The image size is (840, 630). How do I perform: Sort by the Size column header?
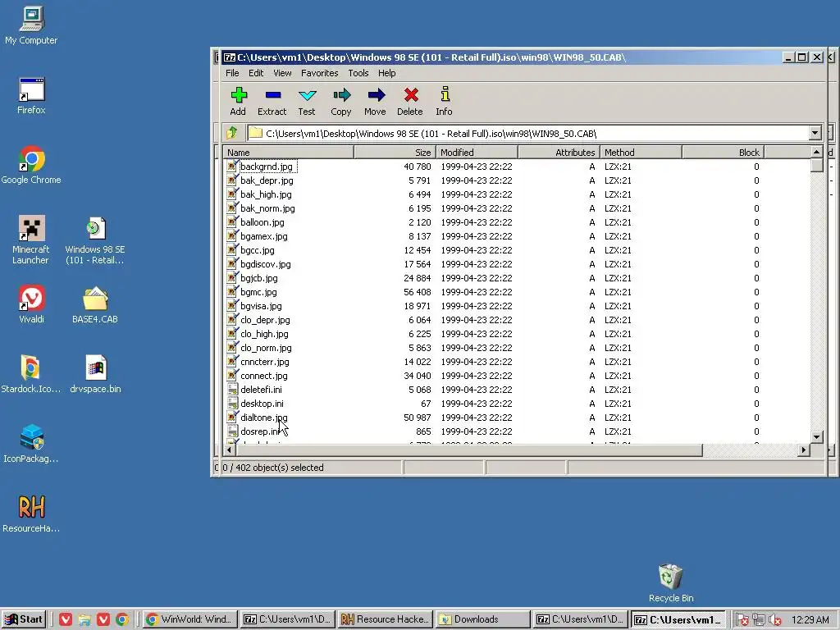pos(395,152)
